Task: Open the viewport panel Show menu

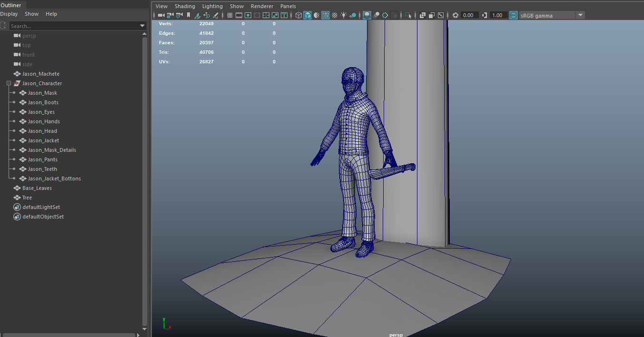Action: point(237,6)
